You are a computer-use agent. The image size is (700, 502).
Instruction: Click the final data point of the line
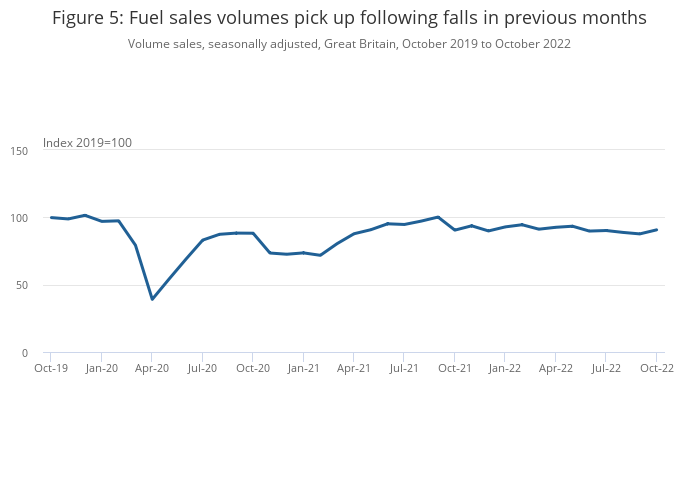point(657,229)
